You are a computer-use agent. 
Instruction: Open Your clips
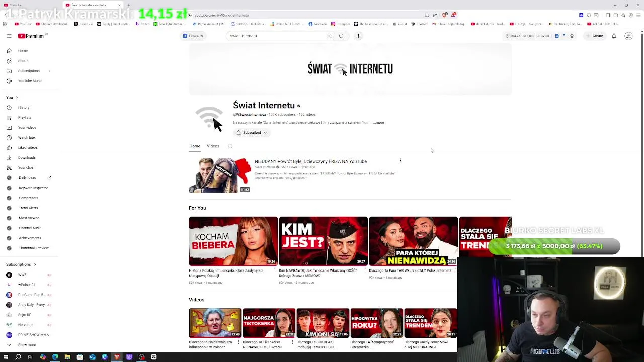coord(26,167)
